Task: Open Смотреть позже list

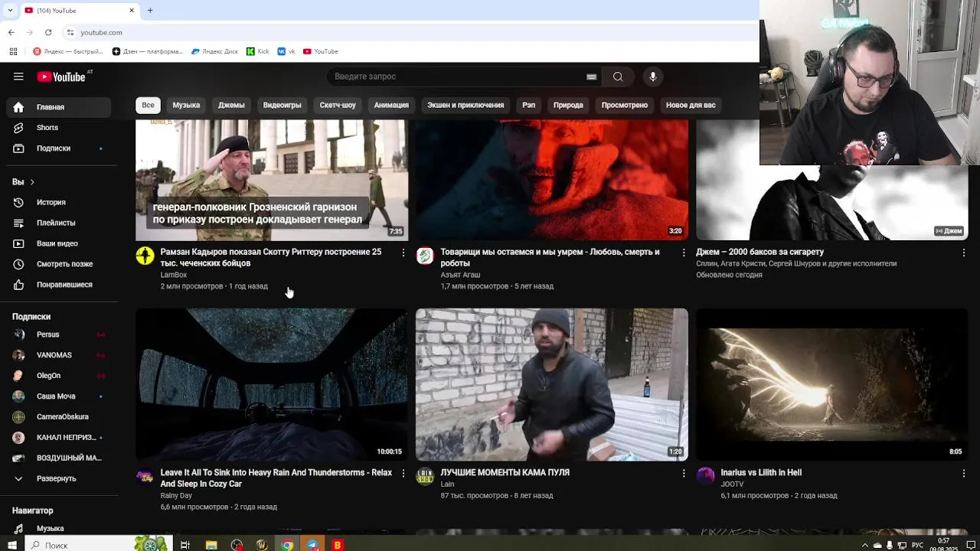Action: [59, 264]
